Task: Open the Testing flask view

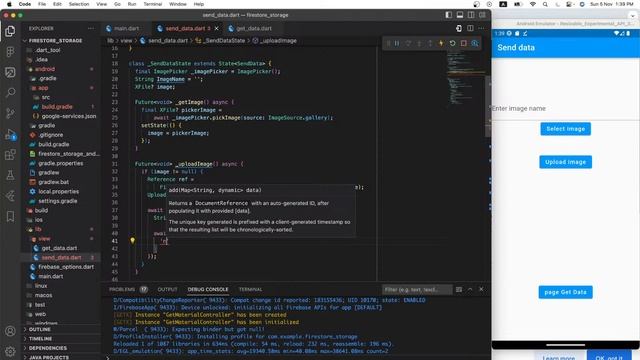Action: tap(10, 175)
